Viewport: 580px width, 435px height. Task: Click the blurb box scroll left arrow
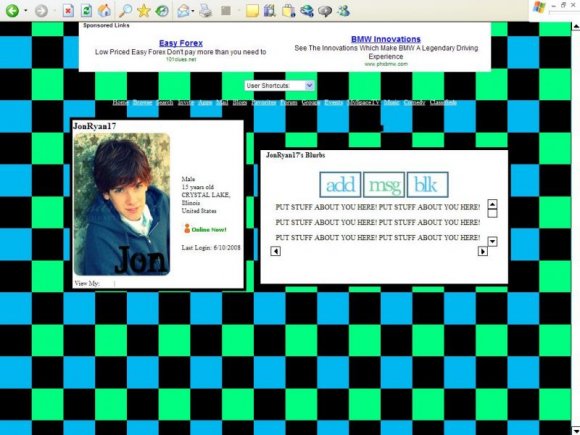coord(276,251)
